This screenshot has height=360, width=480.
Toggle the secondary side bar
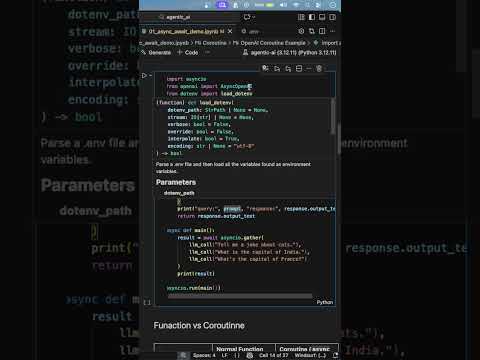point(332,17)
